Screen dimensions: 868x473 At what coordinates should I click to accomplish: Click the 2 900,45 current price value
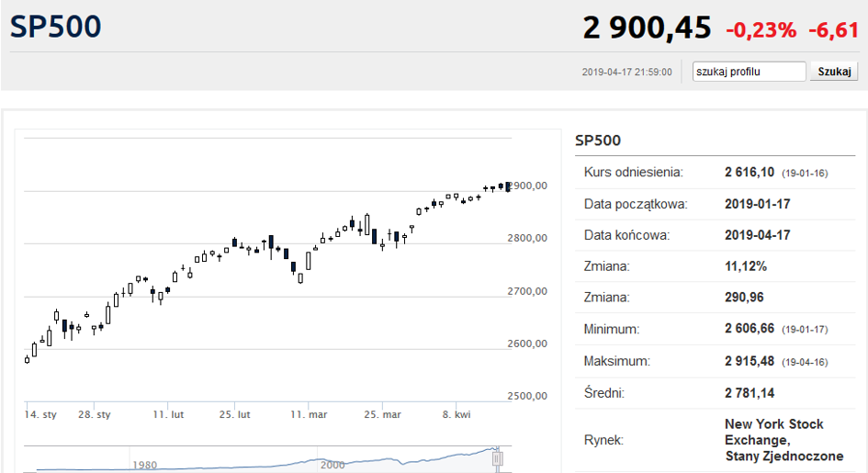(x=647, y=28)
